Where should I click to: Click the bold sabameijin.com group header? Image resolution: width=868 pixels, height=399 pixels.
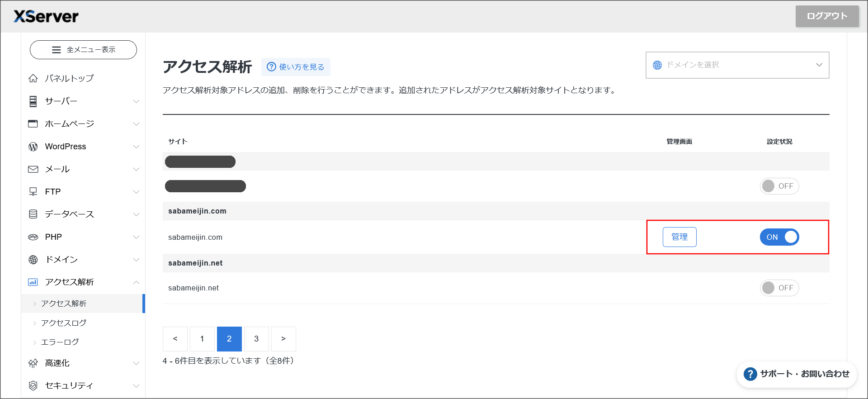coord(197,211)
